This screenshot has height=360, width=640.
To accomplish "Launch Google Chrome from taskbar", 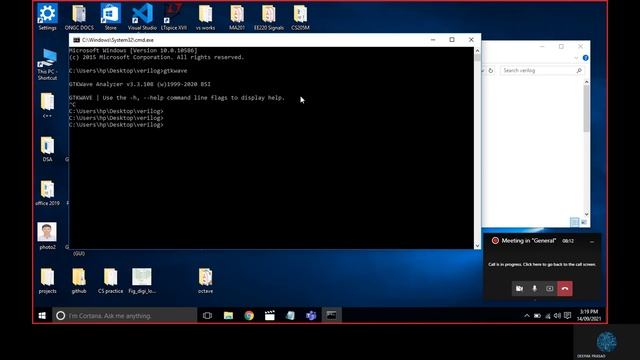I will pos(249,316).
